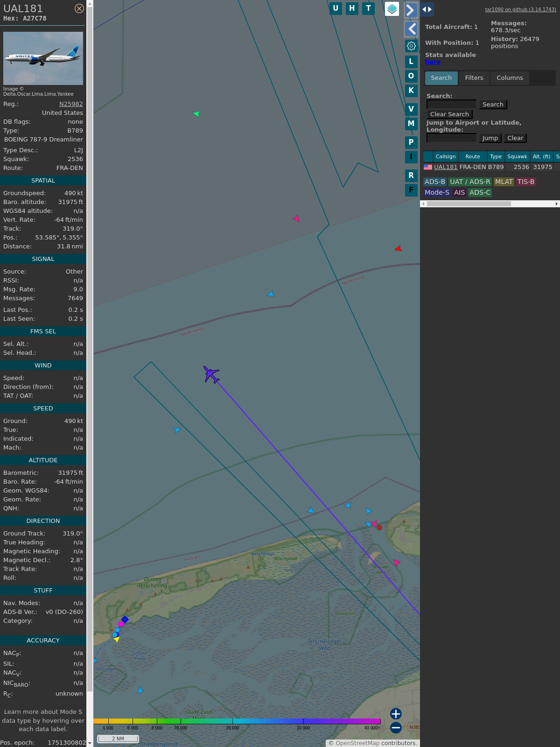Toggle the O map button
This screenshot has width=560, height=747.
pos(411,76)
